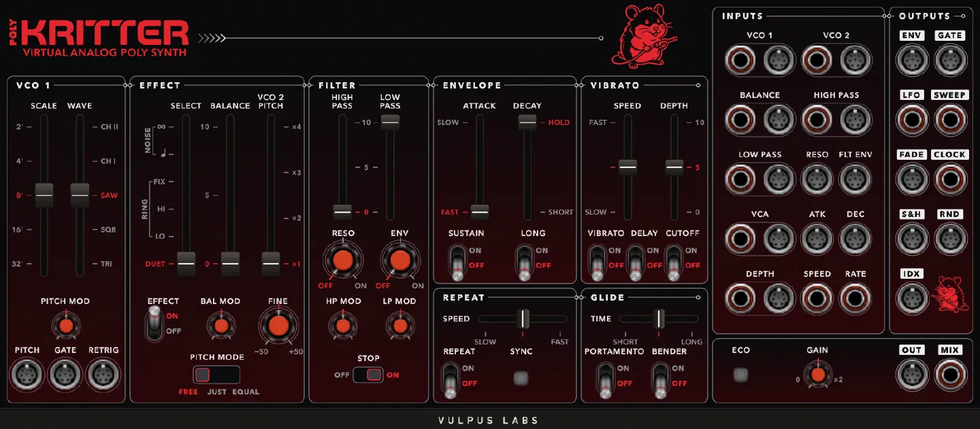Click the ATTACK slider handle

480,212
